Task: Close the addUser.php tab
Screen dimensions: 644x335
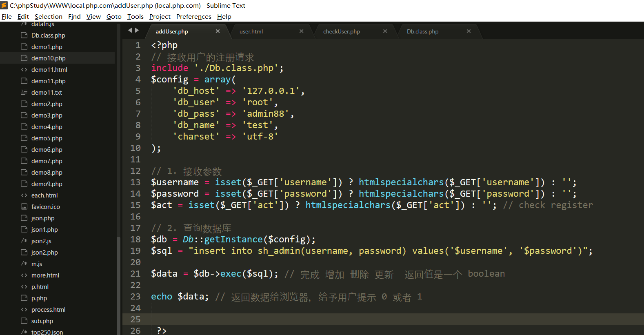Action: tap(218, 31)
